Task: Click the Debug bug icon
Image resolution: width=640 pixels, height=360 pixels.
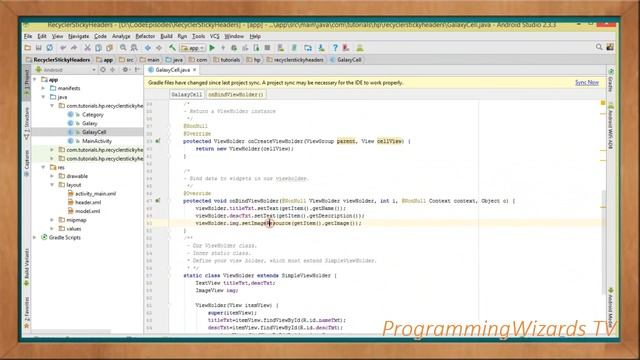Action: pyautogui.click(x=234, y=48)
